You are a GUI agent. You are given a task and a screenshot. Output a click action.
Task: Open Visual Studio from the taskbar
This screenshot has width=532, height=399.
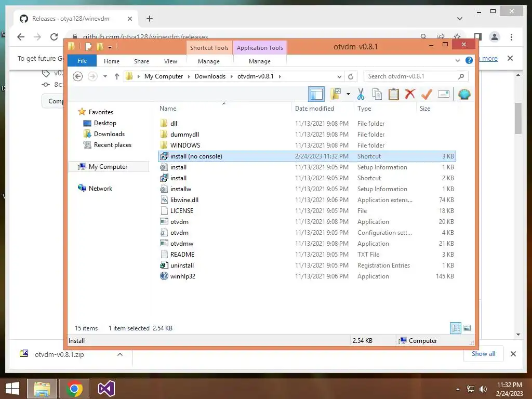(106, 389)
